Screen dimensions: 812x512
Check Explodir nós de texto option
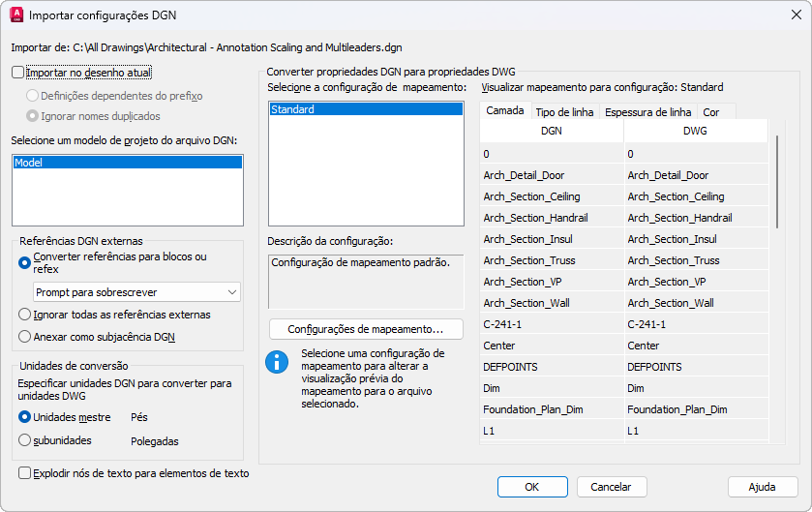(x=24, y=473)
